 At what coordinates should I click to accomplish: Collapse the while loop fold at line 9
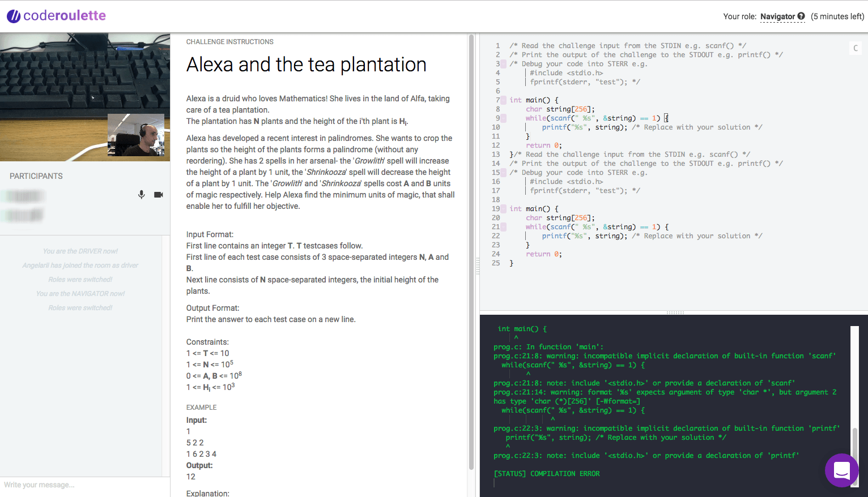(504, 118)
